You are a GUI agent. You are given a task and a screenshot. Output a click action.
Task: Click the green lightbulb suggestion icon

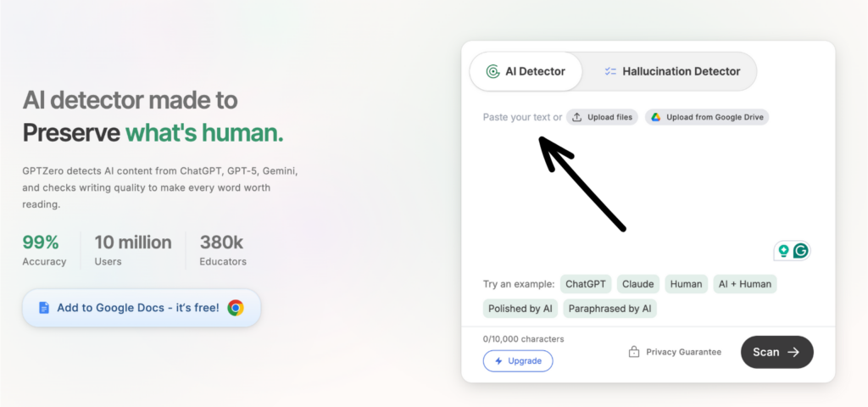pos(783,251)
